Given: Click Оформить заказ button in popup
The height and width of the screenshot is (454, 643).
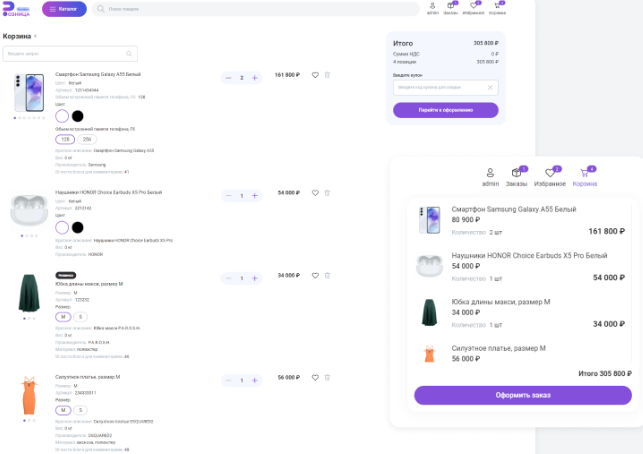Looking at the screenshot, I should pos(523,395).
